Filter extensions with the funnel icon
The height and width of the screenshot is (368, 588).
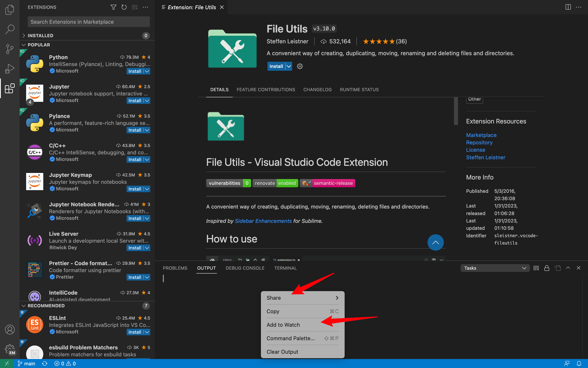113,7
